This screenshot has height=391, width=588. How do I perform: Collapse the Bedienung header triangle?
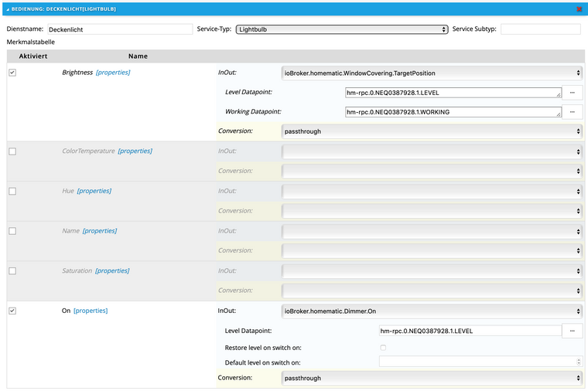point(8,8)
